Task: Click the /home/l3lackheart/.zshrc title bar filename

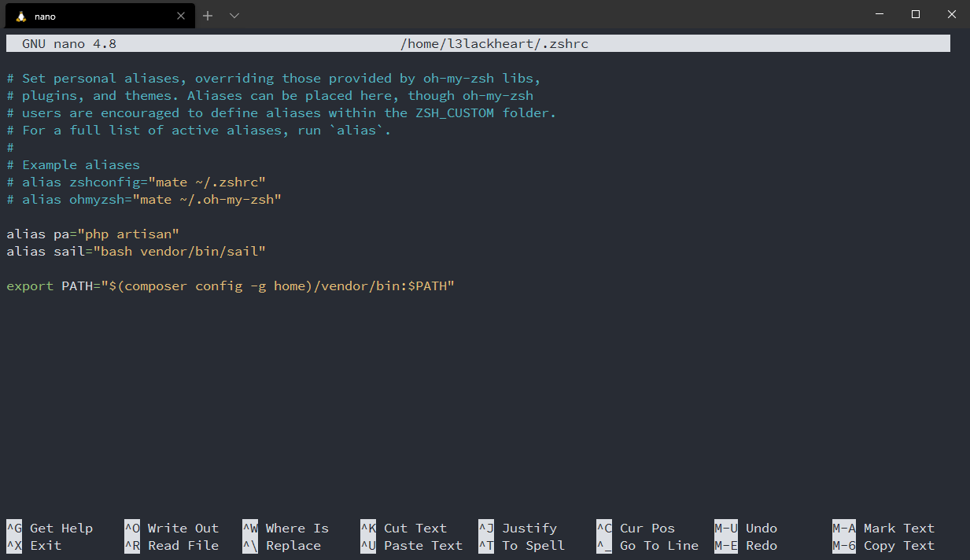Action: [494, 44]
